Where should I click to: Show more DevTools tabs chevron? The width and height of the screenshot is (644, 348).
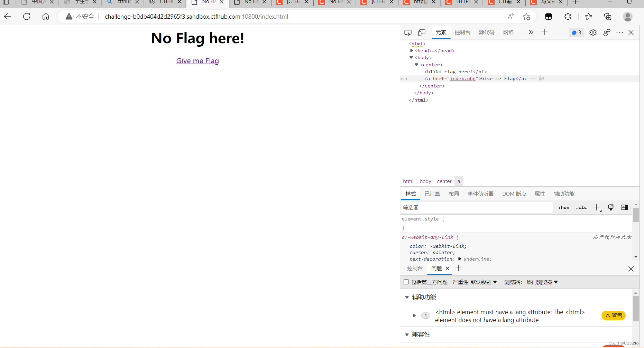click(531, 32)
